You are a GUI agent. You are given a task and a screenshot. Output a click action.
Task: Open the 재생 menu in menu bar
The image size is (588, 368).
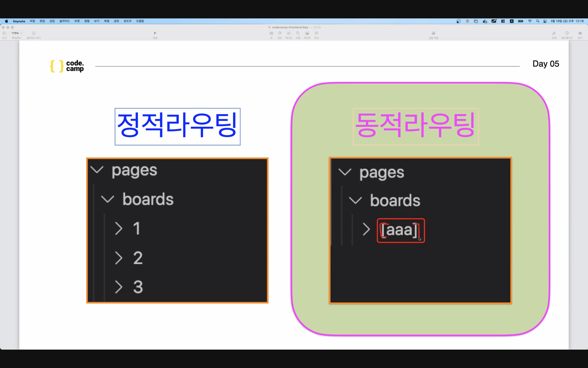[107, 21]
